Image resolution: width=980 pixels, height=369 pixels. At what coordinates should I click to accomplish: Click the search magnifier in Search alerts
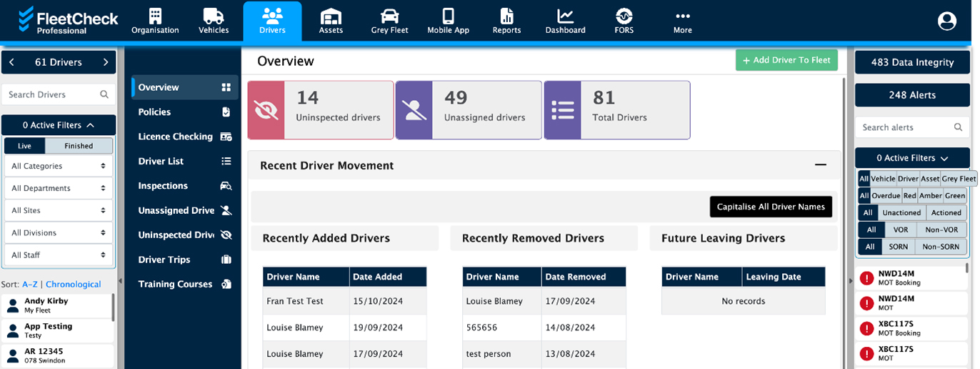pos(959,127)
